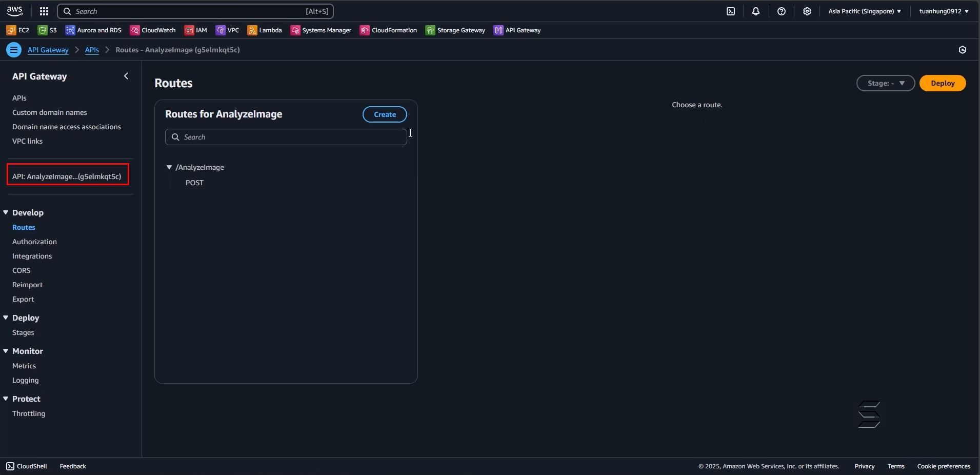Click the CloudShell footer icon

pyautogui.click(x=10, y=466)
